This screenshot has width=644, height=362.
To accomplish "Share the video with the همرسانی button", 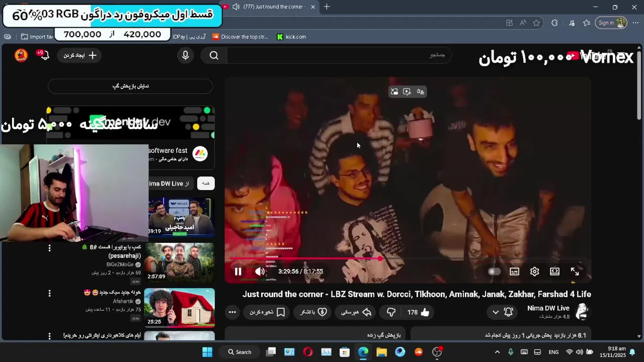I will tap(356, 312).
